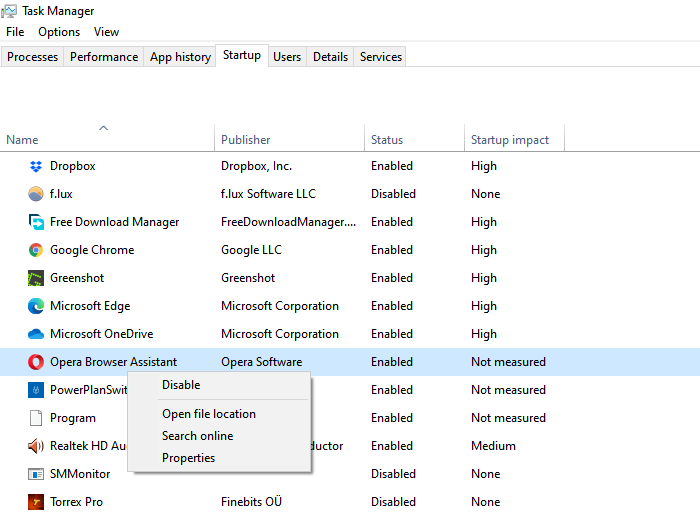Image resolution: width=700 pixels, height=516 pixels.
Task: Click the Dropbox app icon
Action: [36, 166]
